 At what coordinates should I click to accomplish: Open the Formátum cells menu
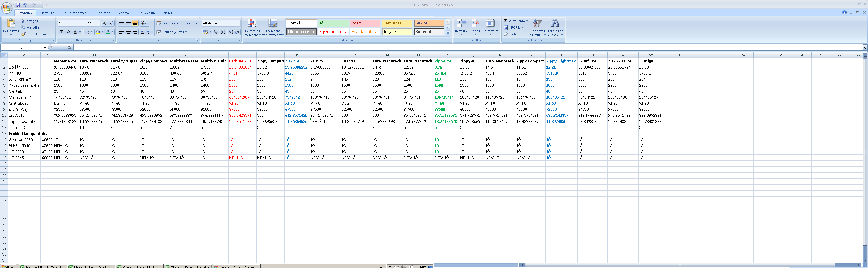(x=490, y=27)
